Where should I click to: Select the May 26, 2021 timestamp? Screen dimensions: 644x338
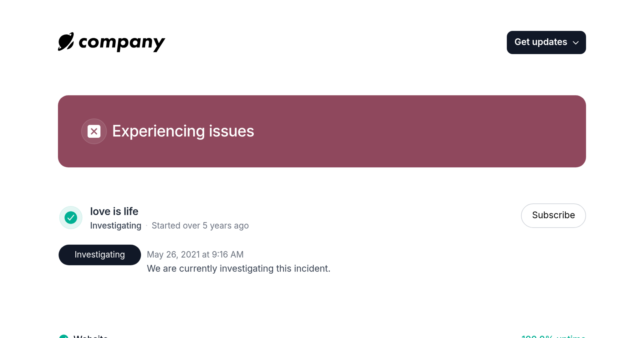pyautogui.click(x=195, y=254)
